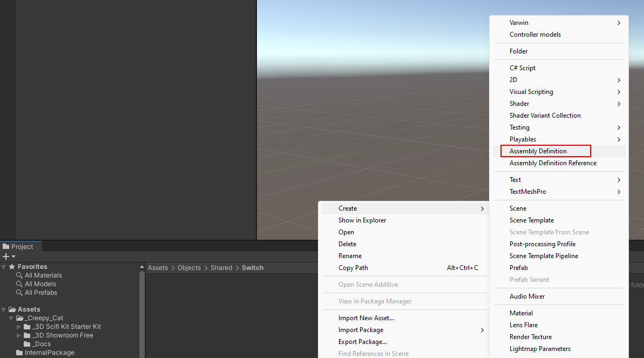The height and width of the screenshot is (358, 644).
Task: Go to Objects in the breadcrumb path
Action: [189, 268]
